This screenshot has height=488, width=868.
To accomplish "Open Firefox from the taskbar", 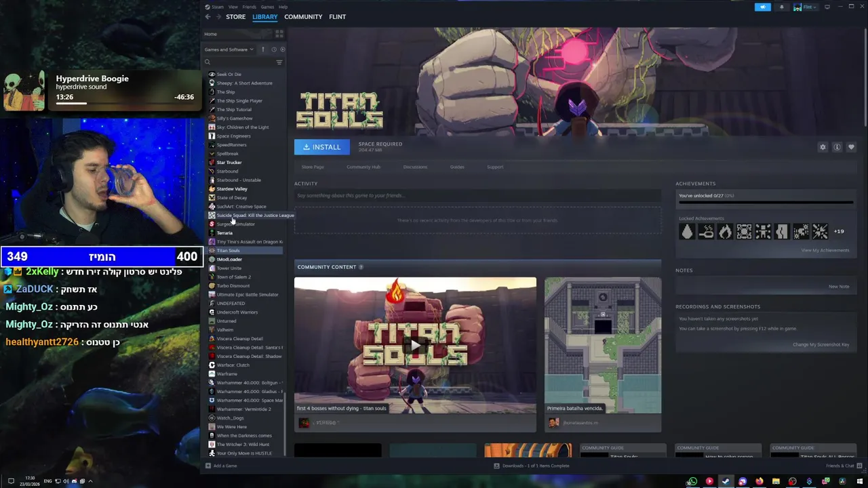I will (759, 481).
